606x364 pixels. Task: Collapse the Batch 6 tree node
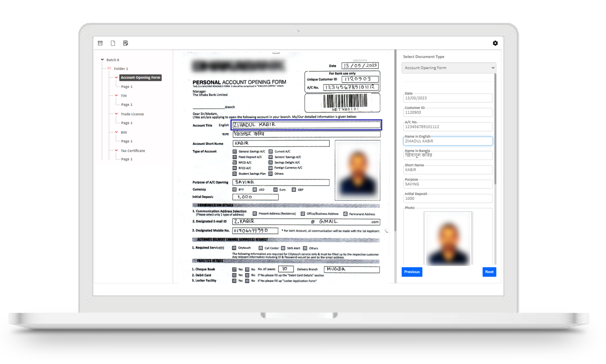(x=102, y=60)
